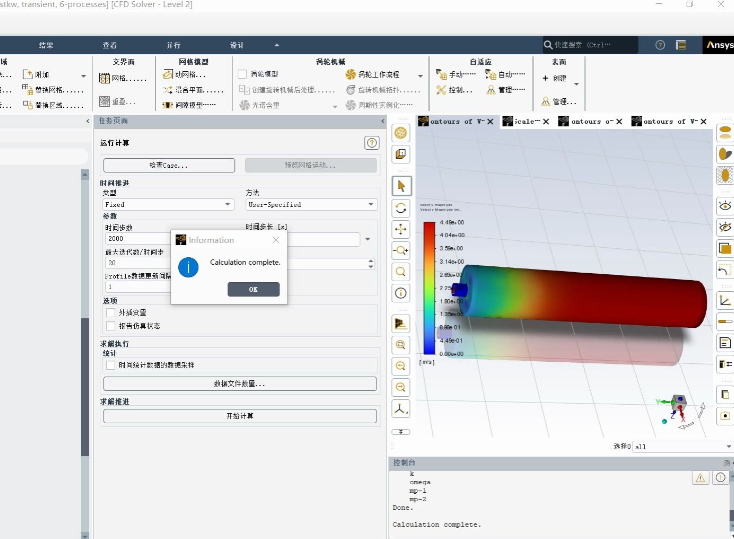Click the surface manage ribbon button
The width and height of the screenshot is (734, 539).
[559, 101]
